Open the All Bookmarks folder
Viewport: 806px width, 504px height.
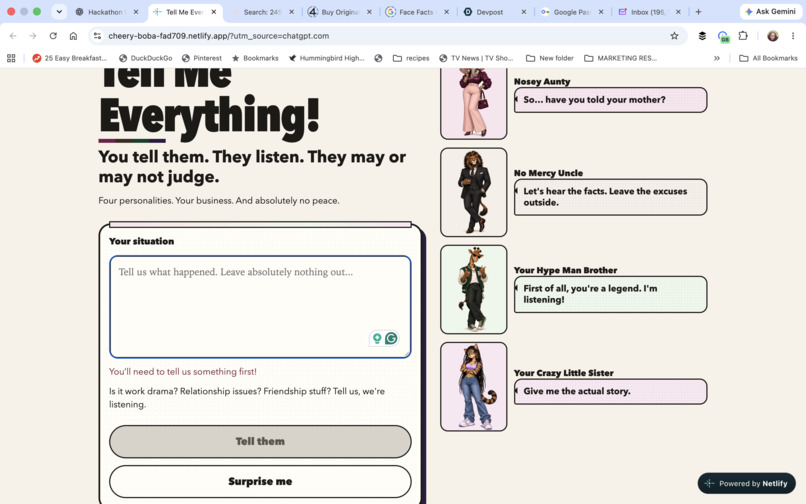(768, 58)
